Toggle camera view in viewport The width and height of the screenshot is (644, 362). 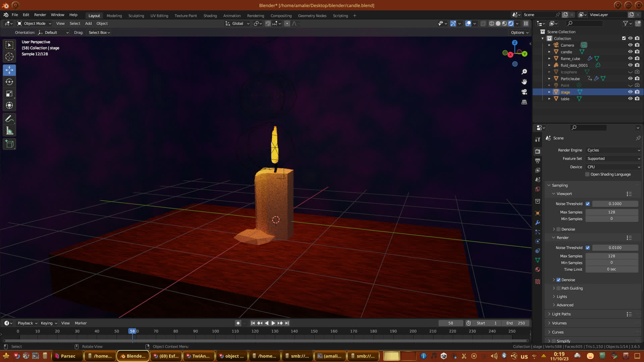(524, 92)
